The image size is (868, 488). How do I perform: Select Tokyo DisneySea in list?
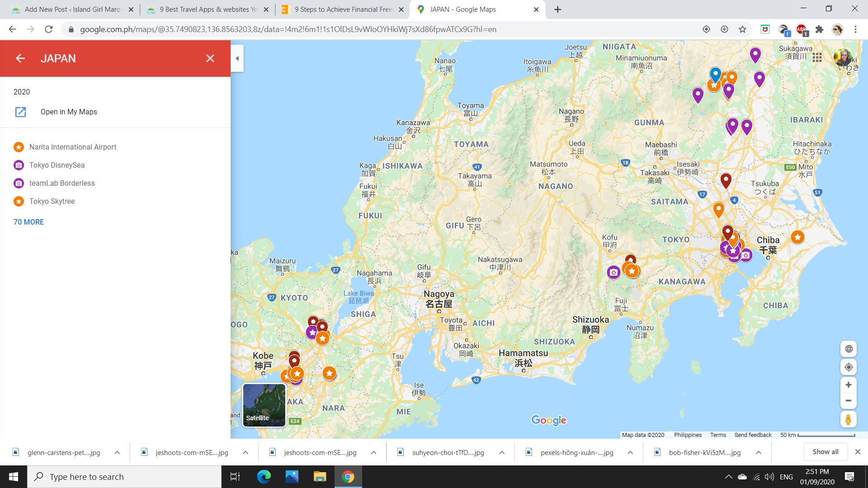pyautogui.click(x=57, y=165)
